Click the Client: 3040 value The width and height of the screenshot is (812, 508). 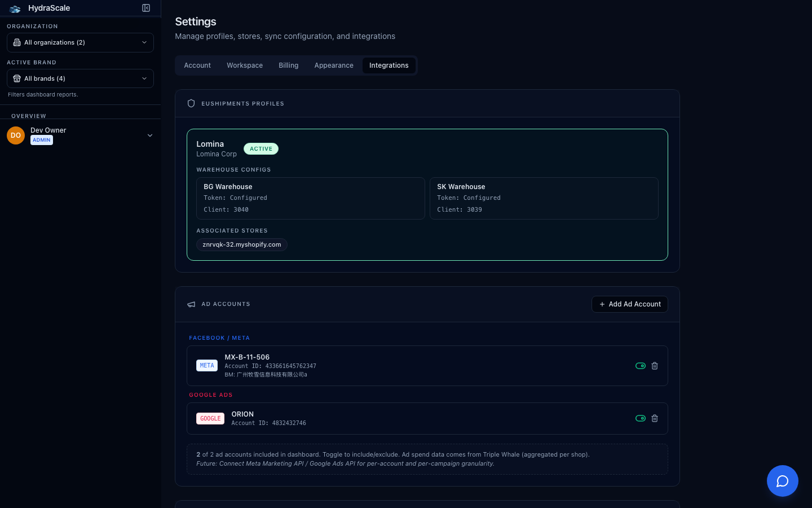(x=226, y=209)
